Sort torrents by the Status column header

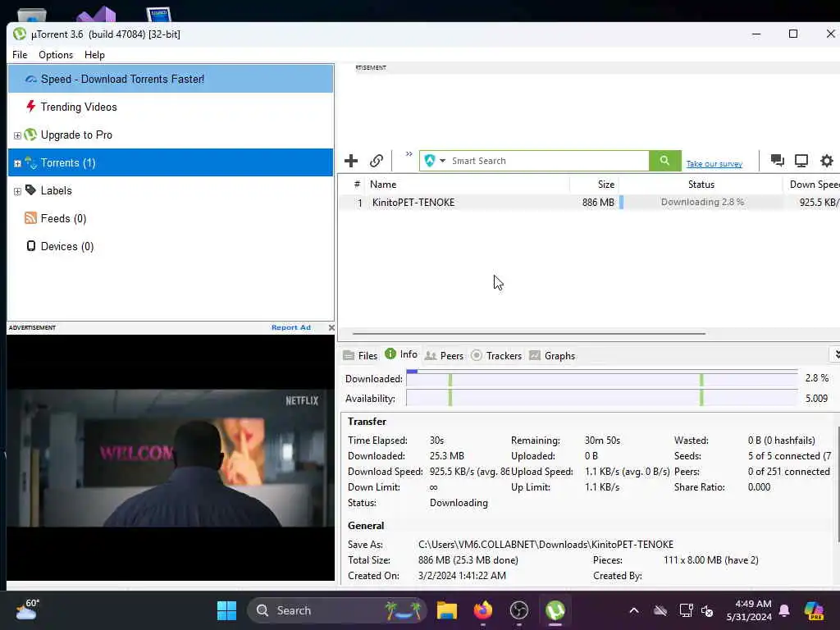point(701,185)
